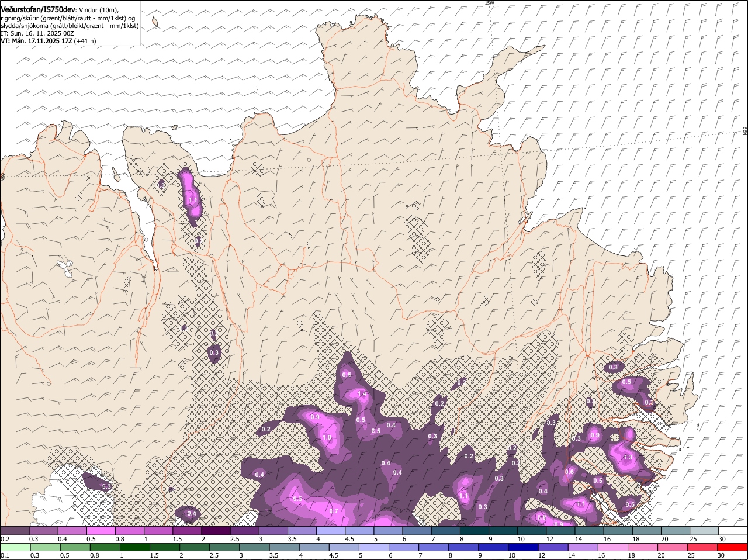Pick the 9 blue swatch on lower scale

(493, 547)
